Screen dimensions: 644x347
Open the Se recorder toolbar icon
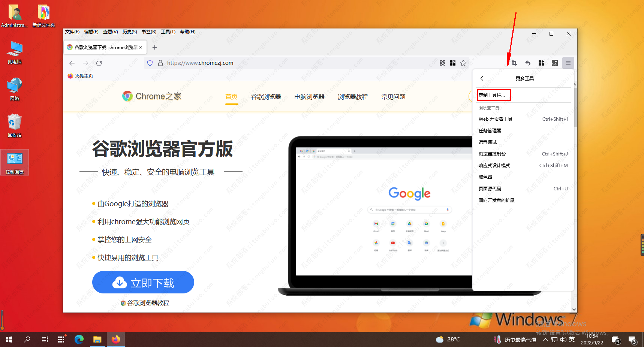click(555, 63)
